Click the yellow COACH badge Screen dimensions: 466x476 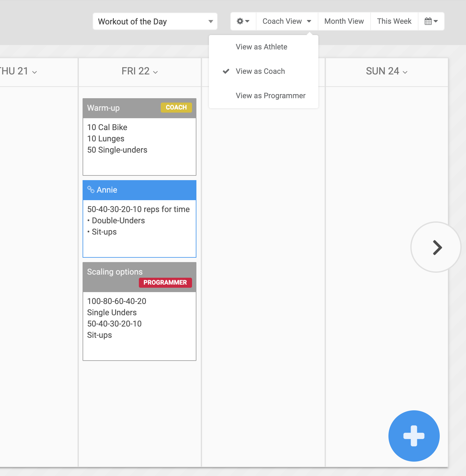pos(176,107)
